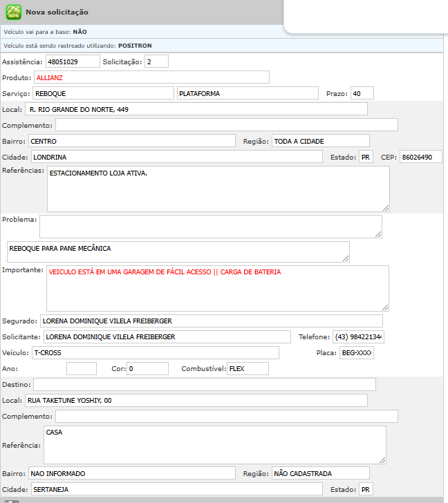Viewport: 448px width, 503px height.
Task: Select the Solicitação field
Action: coord(156,61)
